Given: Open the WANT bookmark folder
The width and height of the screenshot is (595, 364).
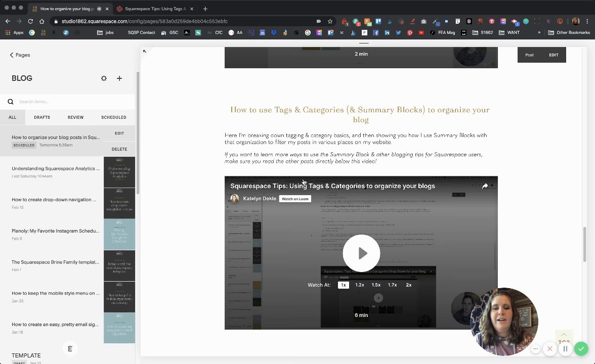Looking at the screenshot, I should [509, 32].
